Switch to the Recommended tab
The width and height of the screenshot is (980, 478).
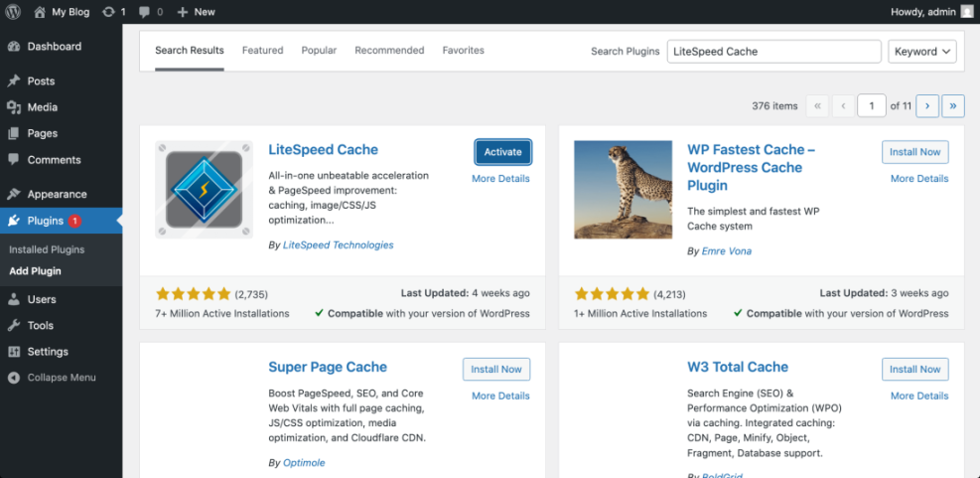[x=389, y=51]
